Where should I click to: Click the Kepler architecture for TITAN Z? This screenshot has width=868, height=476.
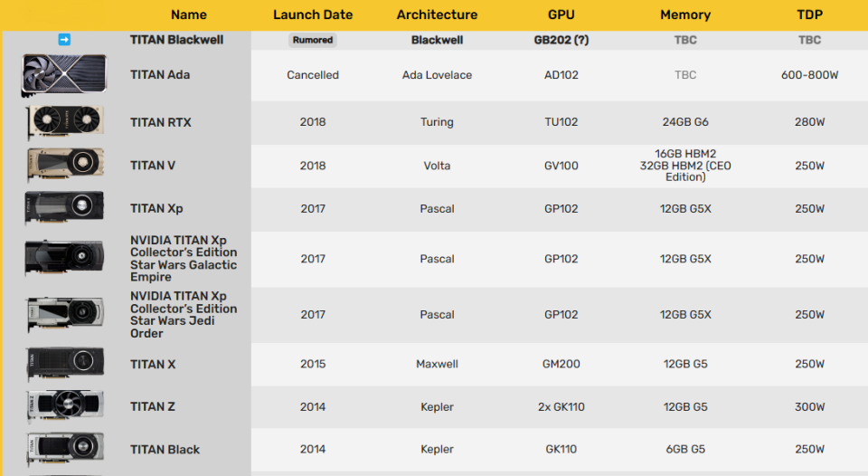[437, 406]
